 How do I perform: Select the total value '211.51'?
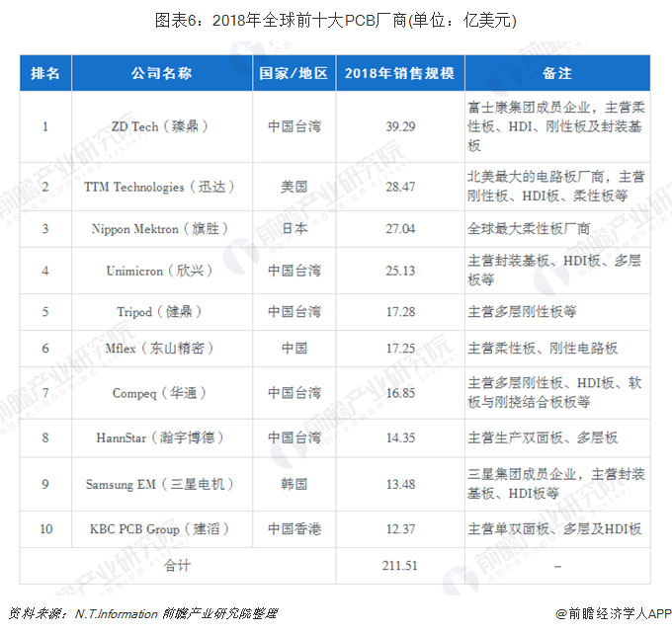coord(400,566)
